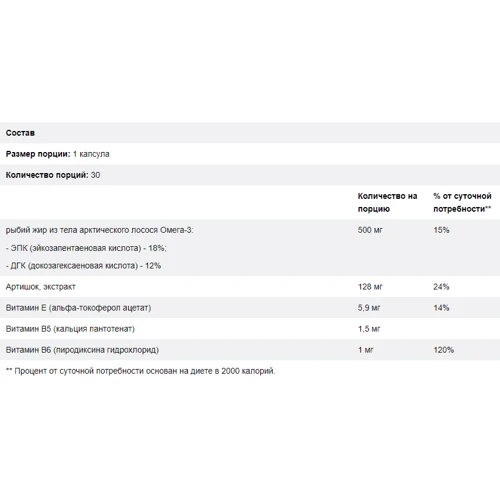Click the 128 мг artichoke amount
500x500 pixels.
370,287
